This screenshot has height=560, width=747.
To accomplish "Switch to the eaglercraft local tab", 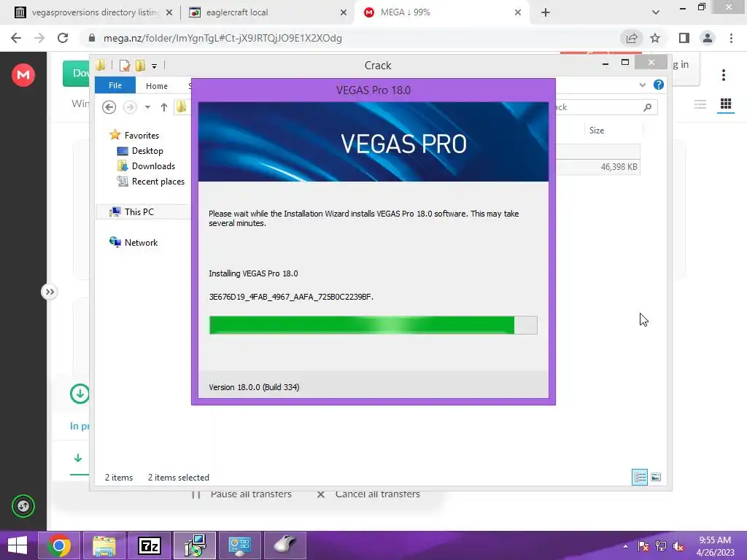I will [267, 12].
